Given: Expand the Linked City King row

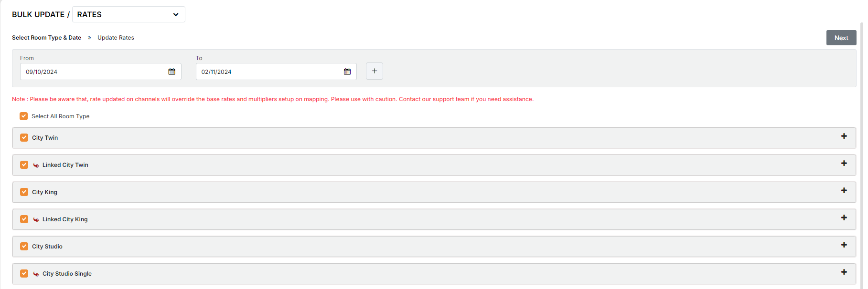Looking at the screenshot, I should click(844, 218).
